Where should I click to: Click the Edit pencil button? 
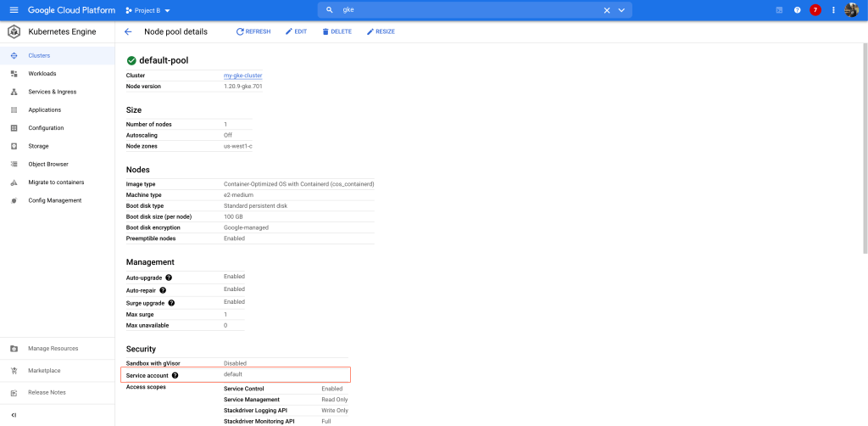click(x=296, y=31)
